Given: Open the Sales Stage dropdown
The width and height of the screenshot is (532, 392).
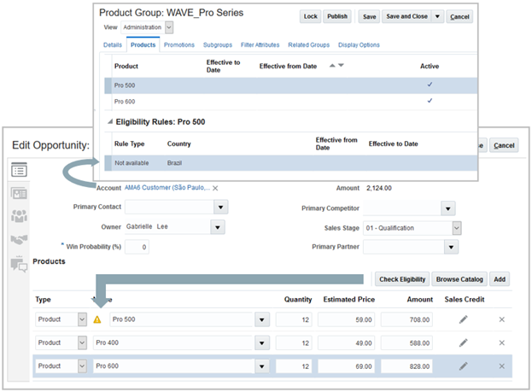Looking at the screenshot, I should (456, 227).
